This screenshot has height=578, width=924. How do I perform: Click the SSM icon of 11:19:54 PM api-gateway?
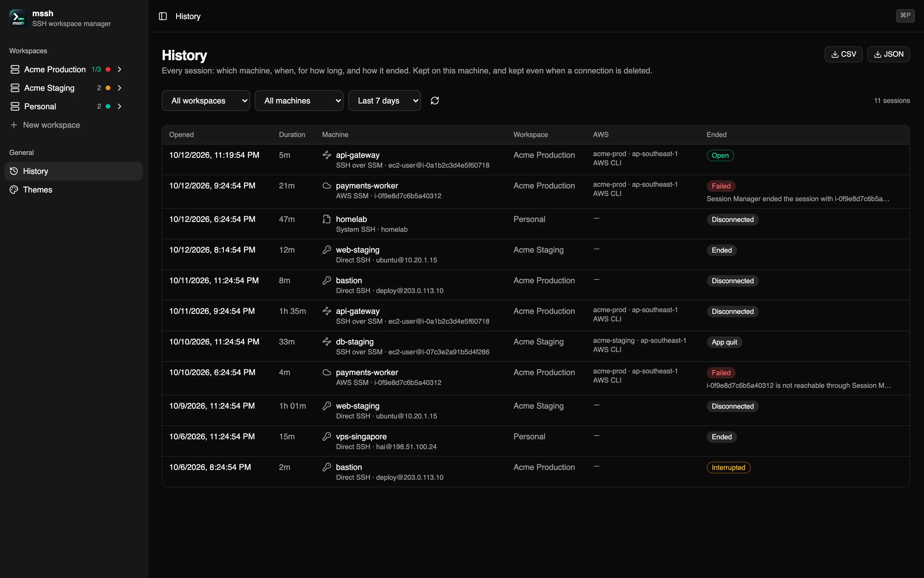coord(327,155)
